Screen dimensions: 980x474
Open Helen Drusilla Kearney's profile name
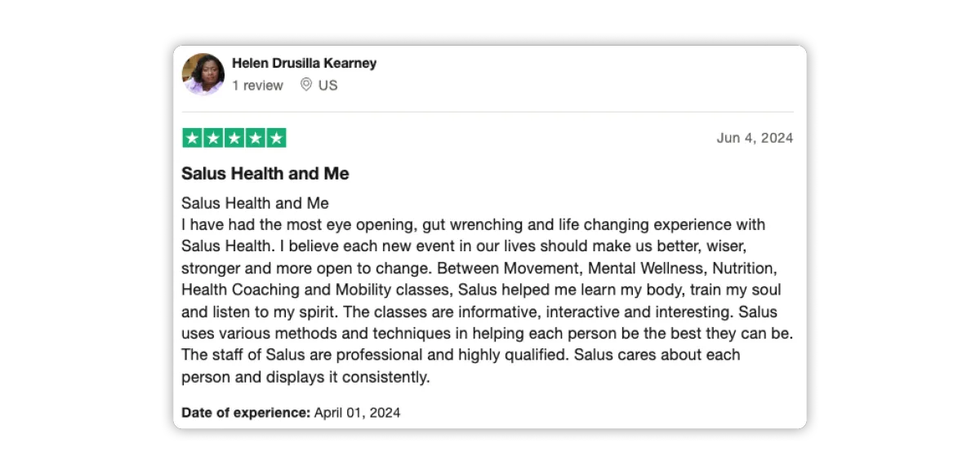tap(304, 64)
